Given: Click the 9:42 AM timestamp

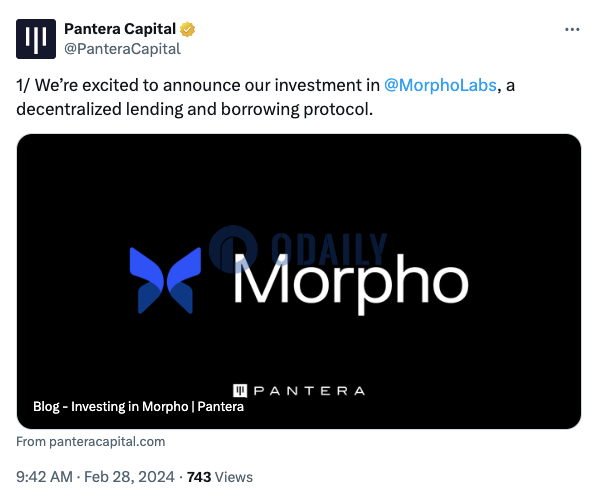Looking at the screenshot, I should (x=44, y=477).
